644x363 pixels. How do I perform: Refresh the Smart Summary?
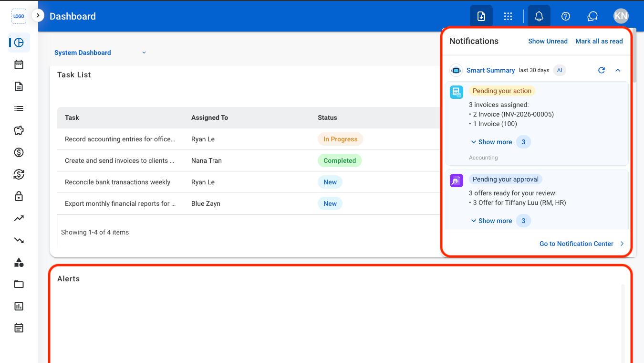(602, 70)
